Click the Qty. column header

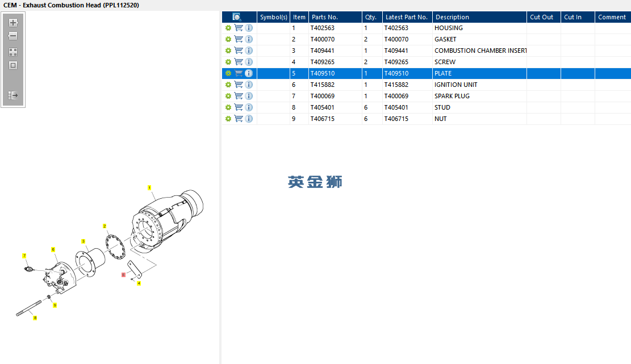[x=372, y=17]
